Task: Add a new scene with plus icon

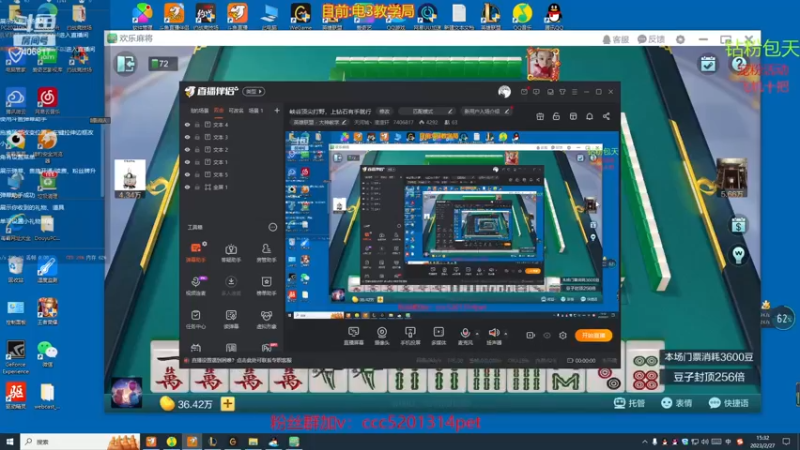Action: (x=277, y=110)
